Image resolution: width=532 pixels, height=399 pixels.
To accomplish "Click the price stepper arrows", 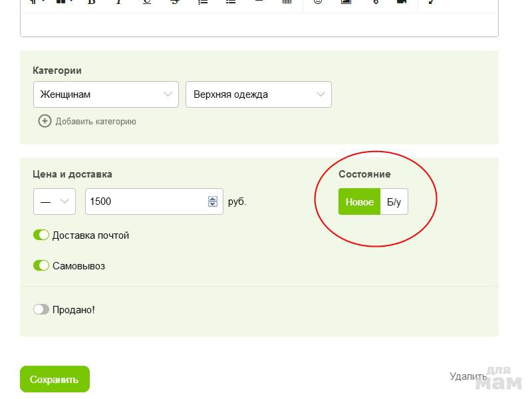I will (x=213, y=201).
